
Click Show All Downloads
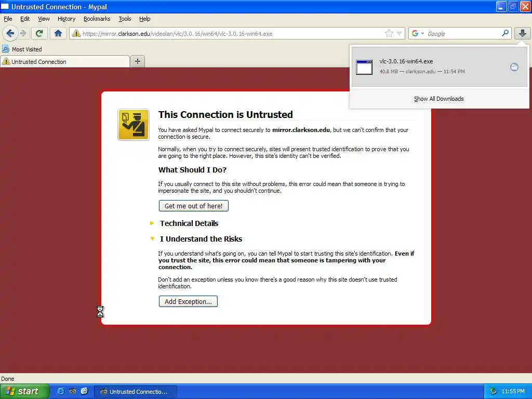(438, 99)
